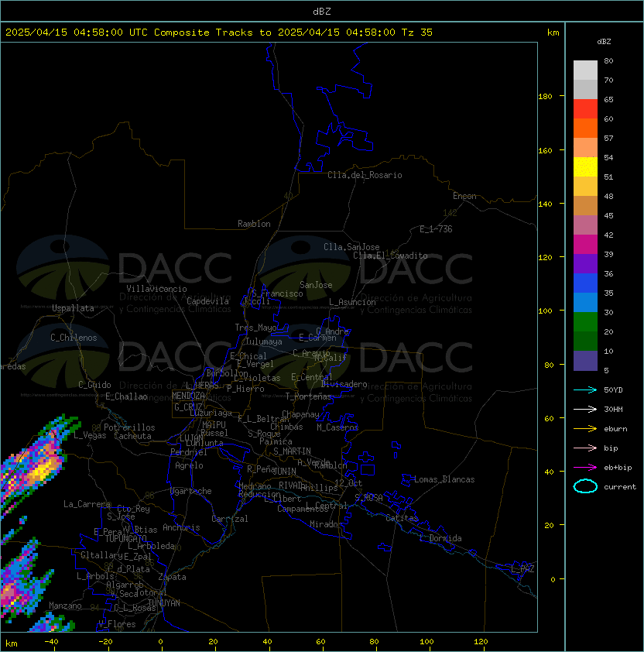644x652 pixels.
Task: Click the magenta eb+bip arrow legend icon
Action: click(585, 468)
